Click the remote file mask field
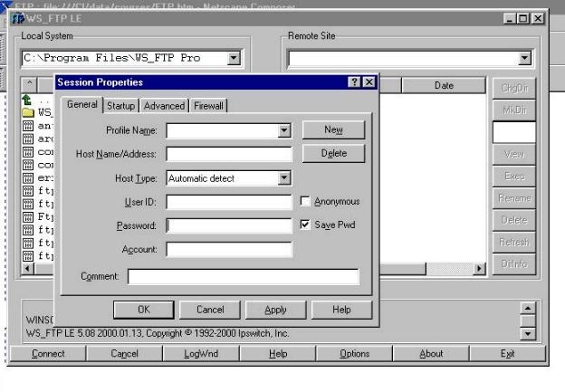Image resolution: width=565 pixels, height=392 pixels. click(x=514, y=132)
